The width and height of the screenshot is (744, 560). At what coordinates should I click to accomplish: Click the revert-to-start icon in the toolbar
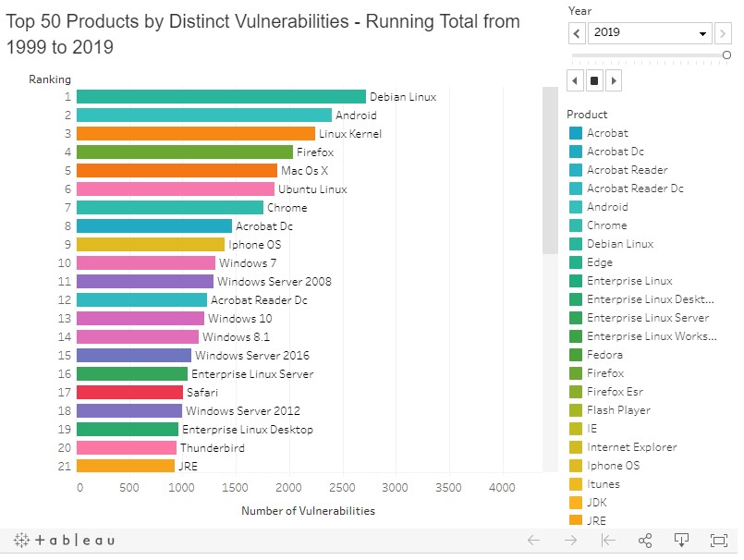[x=608, y=540]
